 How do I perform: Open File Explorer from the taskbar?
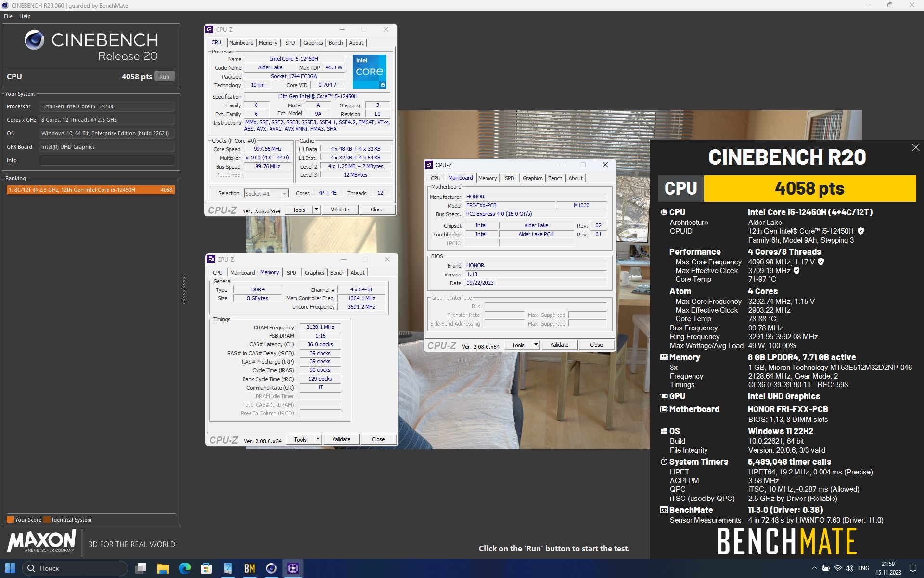[x=163, y=568]
